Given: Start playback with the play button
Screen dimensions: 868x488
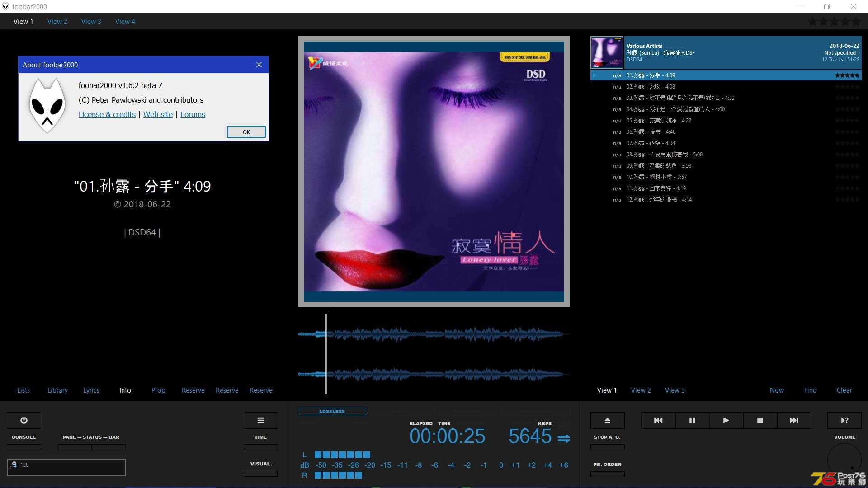Looking at the screenshot, I should tap(726, 420).
